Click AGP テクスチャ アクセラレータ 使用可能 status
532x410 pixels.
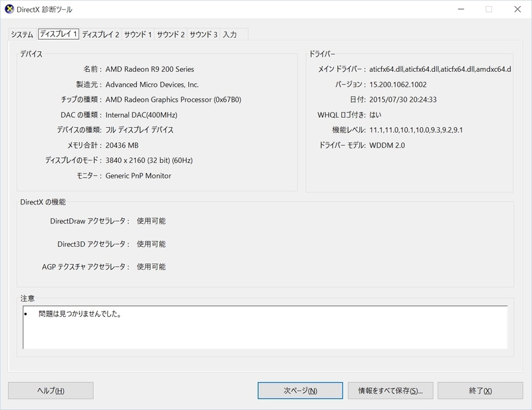(x=151, y=267)
